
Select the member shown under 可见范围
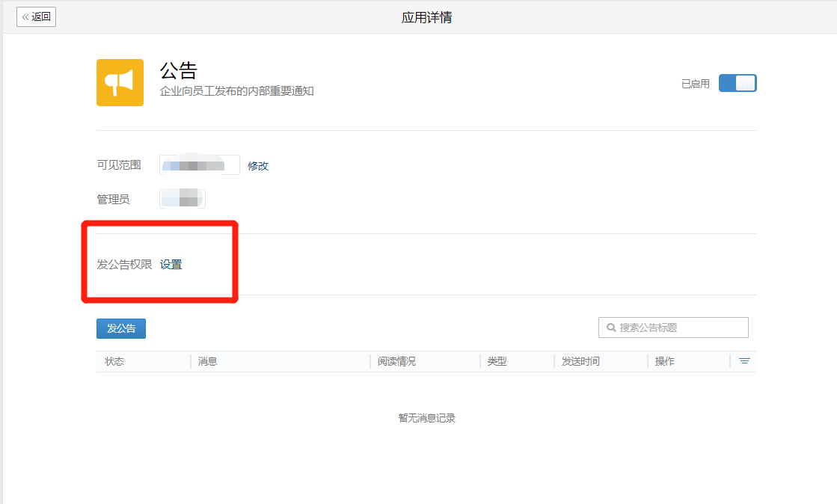point(199,165)
